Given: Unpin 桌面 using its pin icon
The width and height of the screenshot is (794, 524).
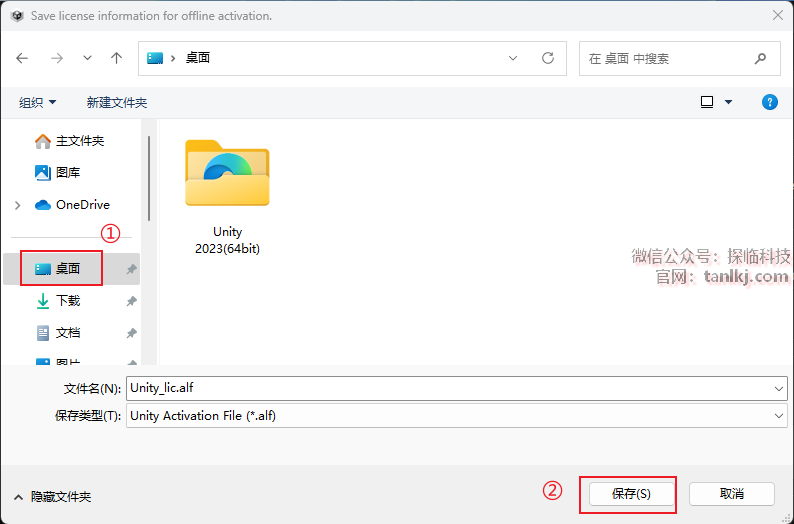Looking at the screenshot, I should click(x=131, y=269).
